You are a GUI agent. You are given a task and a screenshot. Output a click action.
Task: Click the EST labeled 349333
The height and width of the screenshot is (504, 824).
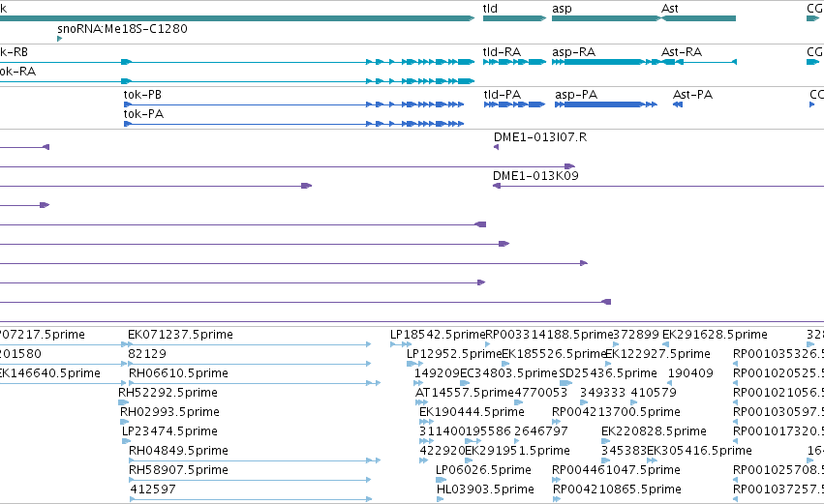click(x=603, y=393)
